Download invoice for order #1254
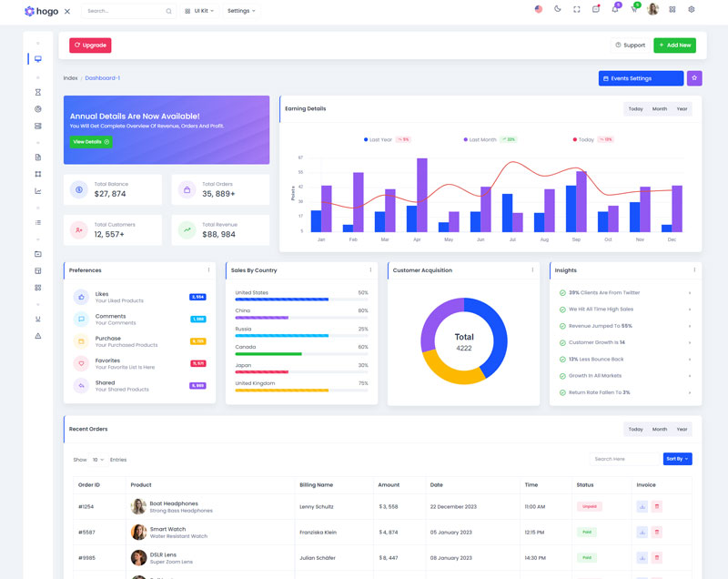 coord(642,506)
